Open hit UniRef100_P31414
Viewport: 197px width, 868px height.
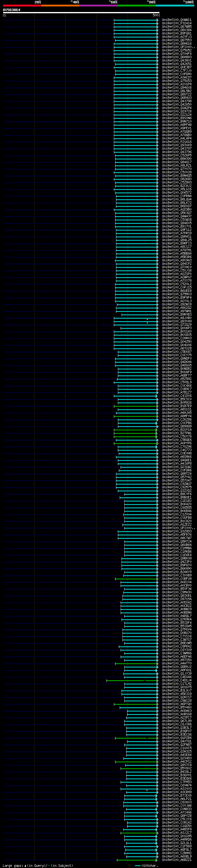(176, 23)
